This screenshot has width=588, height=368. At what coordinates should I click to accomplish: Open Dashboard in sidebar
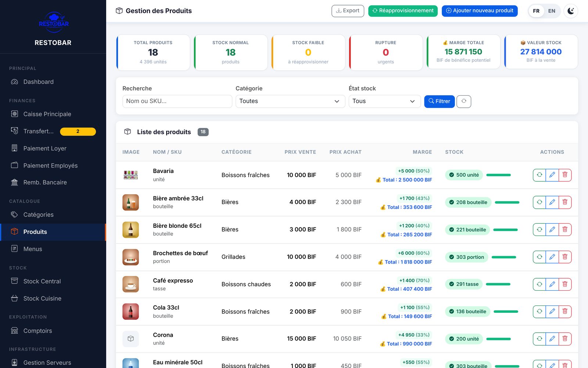pyautogui.click(x=53, y=82)
